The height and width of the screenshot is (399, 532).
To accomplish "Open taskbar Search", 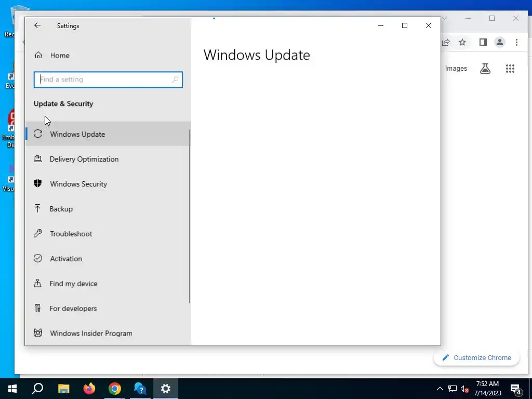I will (37, 389).
